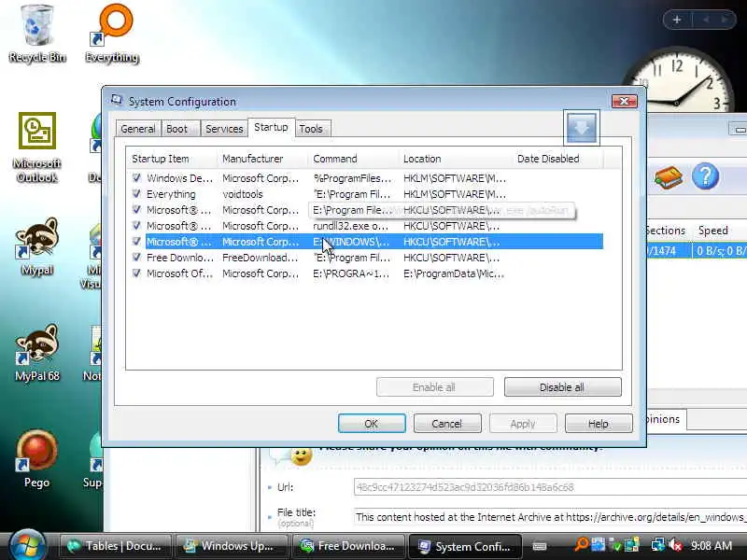Click the File title input field
This screenshot has height=560, width=747.
coord(550,517)
